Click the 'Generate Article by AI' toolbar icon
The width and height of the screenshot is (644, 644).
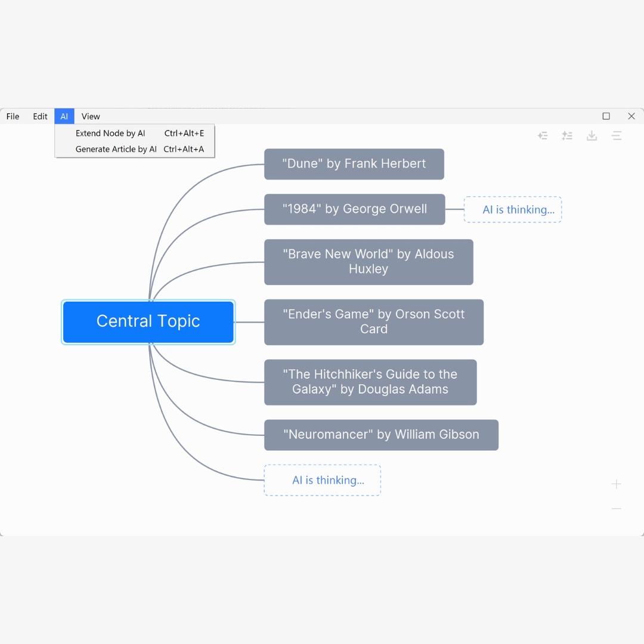click(567, 135)
